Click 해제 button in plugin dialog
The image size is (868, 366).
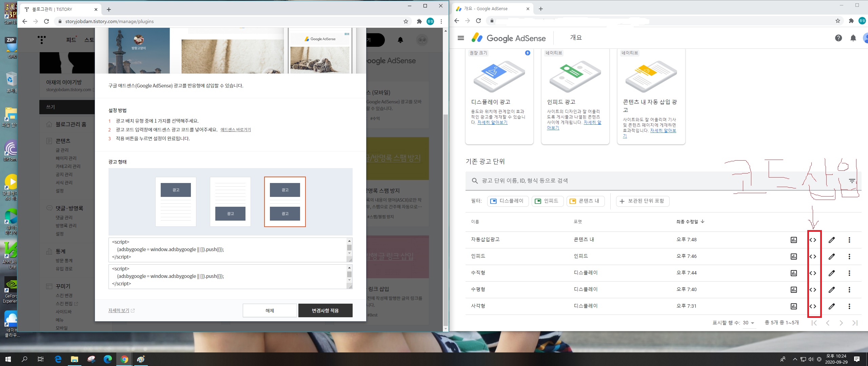(x=270, y=310)
